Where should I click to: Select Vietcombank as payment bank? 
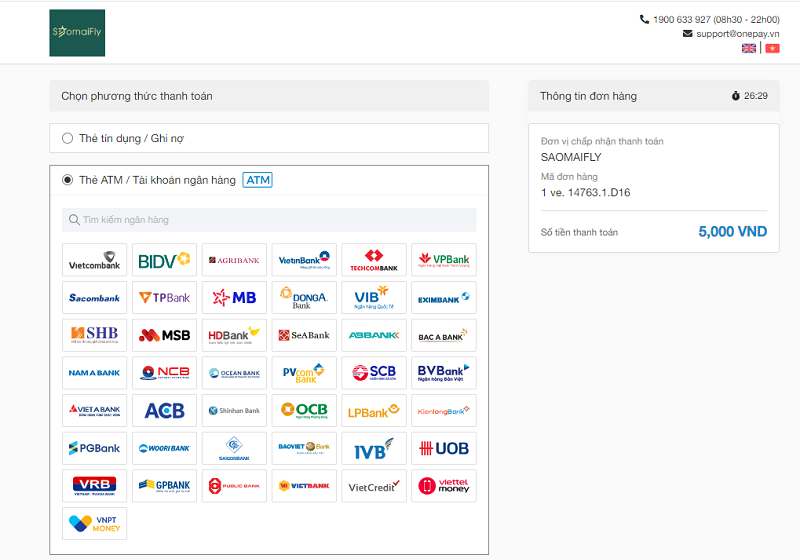point(94,260)
